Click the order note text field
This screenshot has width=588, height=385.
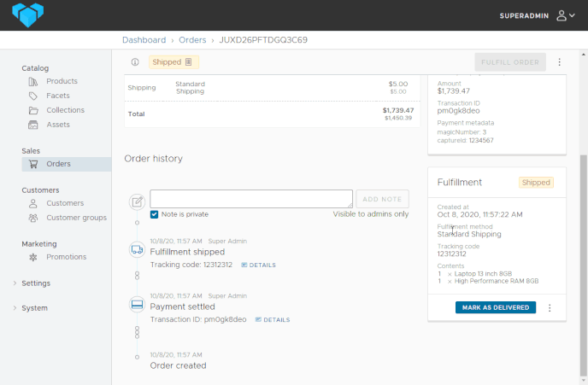click(251, 199)
